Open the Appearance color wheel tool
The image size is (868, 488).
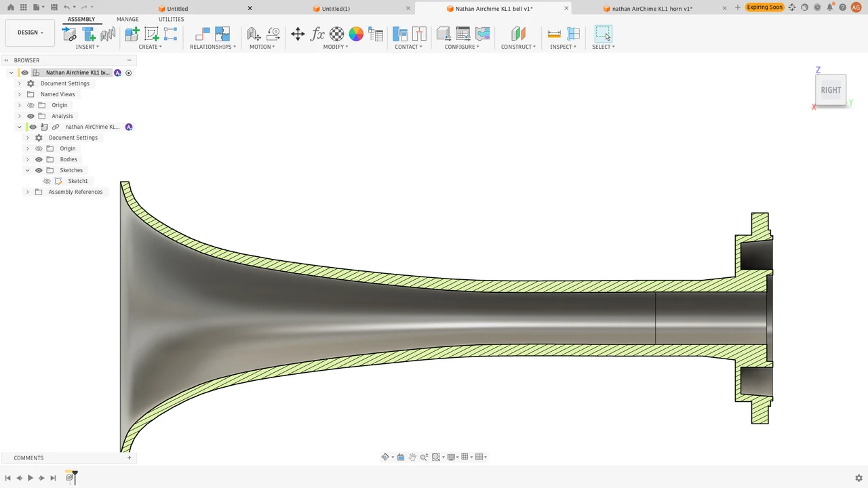point(356,34)
